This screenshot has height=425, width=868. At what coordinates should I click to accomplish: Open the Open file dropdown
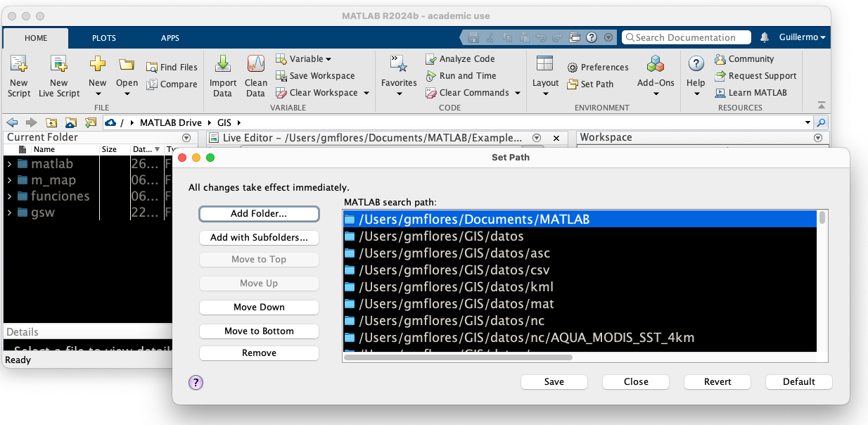[127, 93]
